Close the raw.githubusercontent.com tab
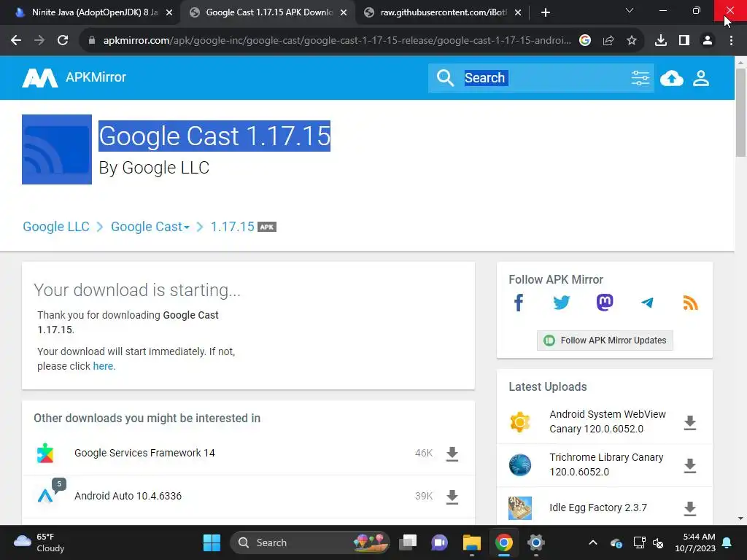The image size is (747, 560). [x=518, y=13]
